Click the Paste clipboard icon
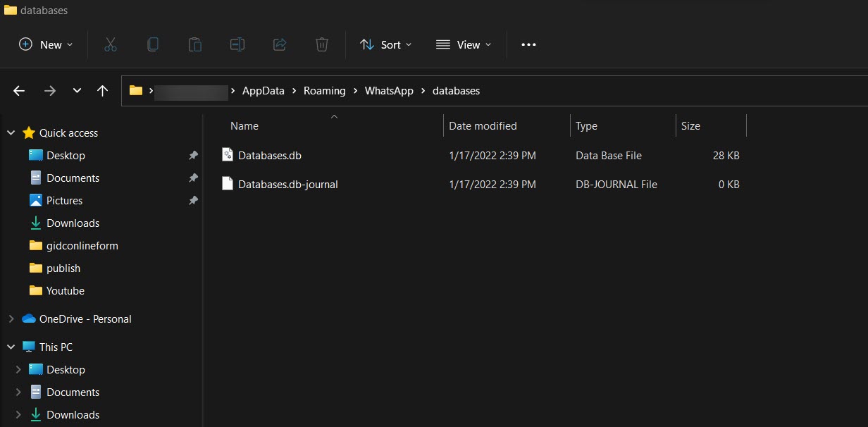 pos(195,44)
